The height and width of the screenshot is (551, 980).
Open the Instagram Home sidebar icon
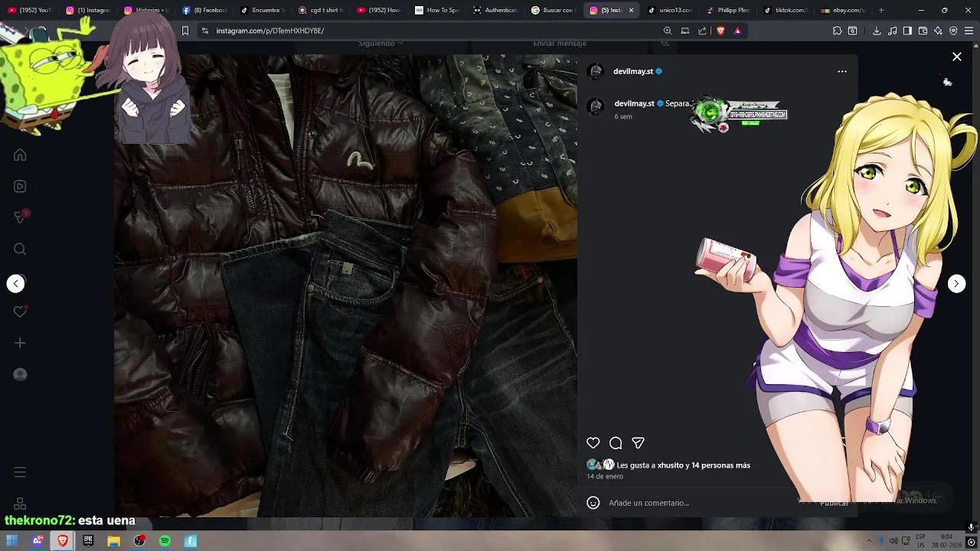[20, 155]
